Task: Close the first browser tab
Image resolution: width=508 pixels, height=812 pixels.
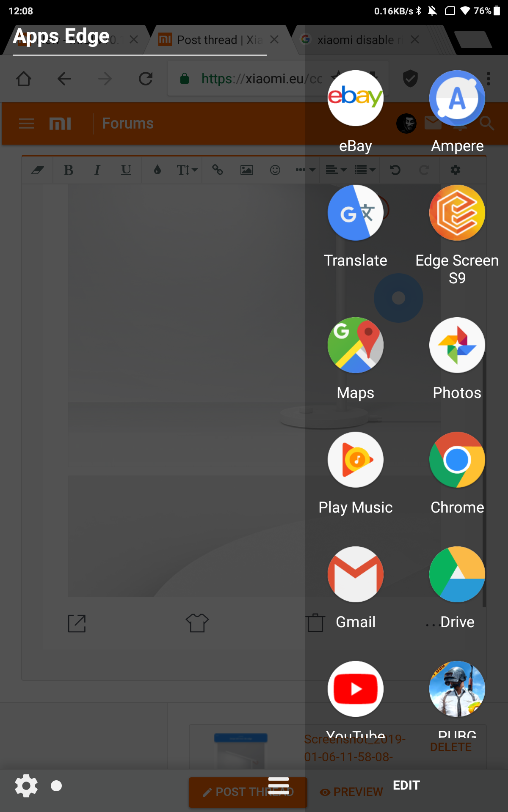Action: point(134,39)
